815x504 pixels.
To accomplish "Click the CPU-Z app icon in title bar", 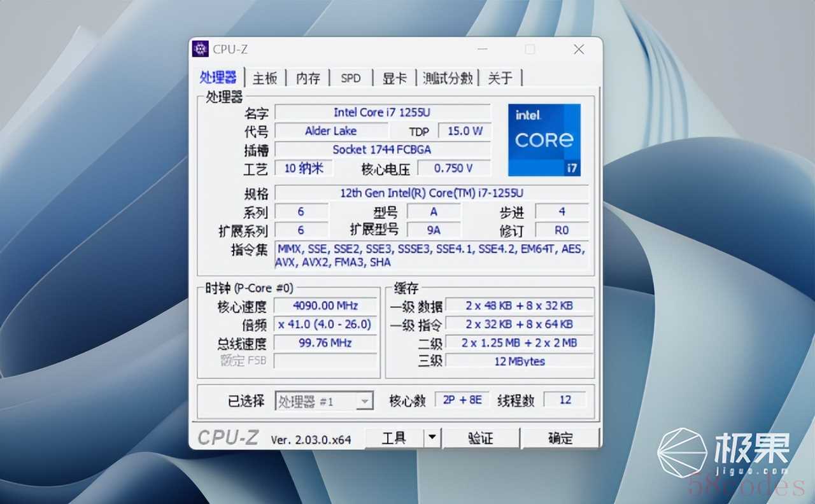I will click(x=201, y=49).
